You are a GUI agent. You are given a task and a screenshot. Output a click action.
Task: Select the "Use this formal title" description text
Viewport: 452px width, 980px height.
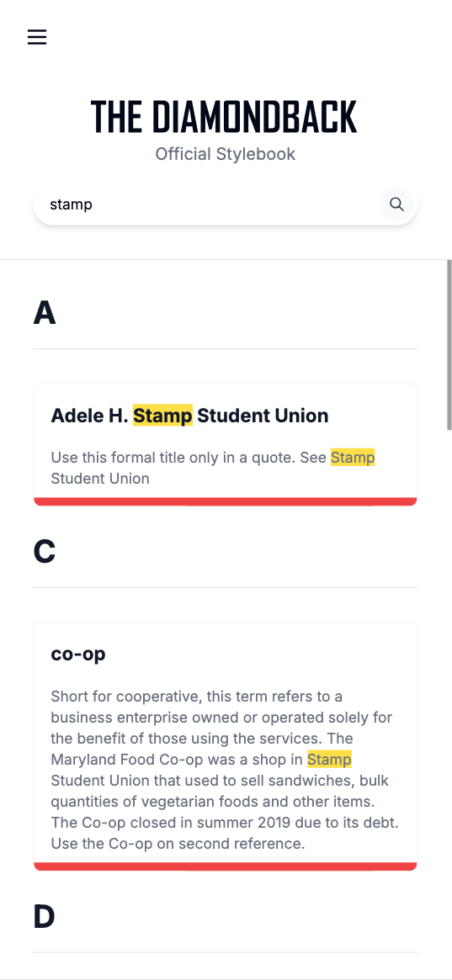[x=213, y=468]
